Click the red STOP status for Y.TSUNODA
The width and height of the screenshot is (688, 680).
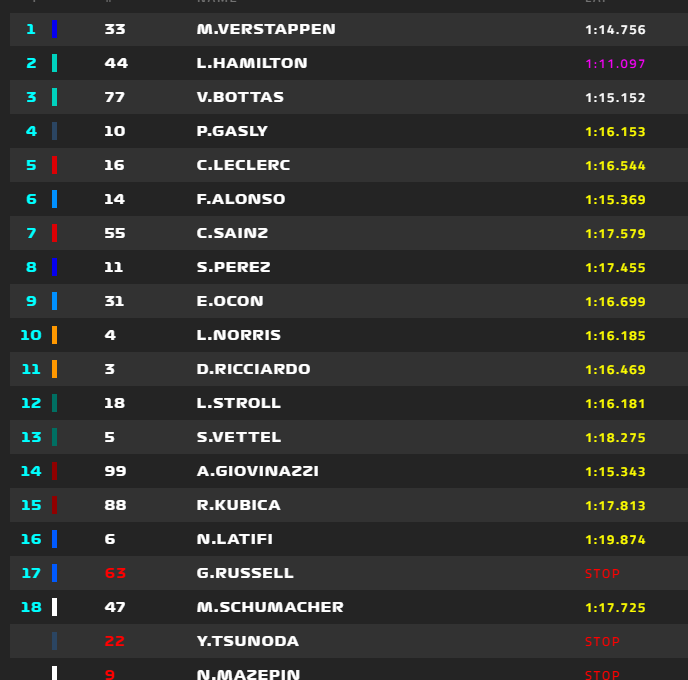(x=603, y=641)
